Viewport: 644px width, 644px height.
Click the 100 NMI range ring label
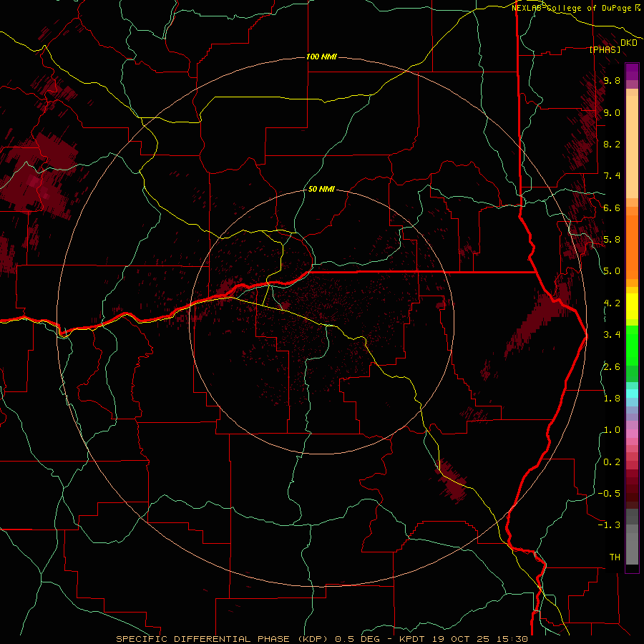pyautogui.click(x=321, y=57)
